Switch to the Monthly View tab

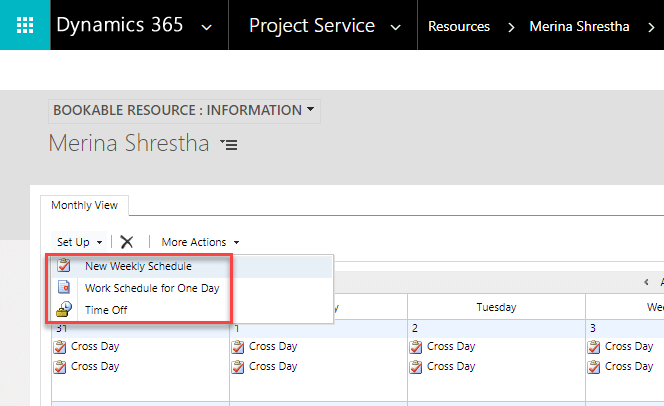pos(85,205)
